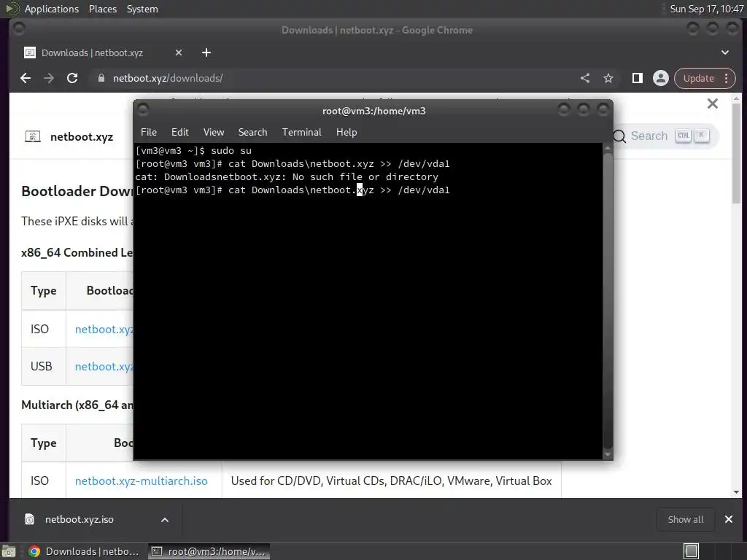Open terminal Edit menu
Screen dimensions: 747x560
180,133
